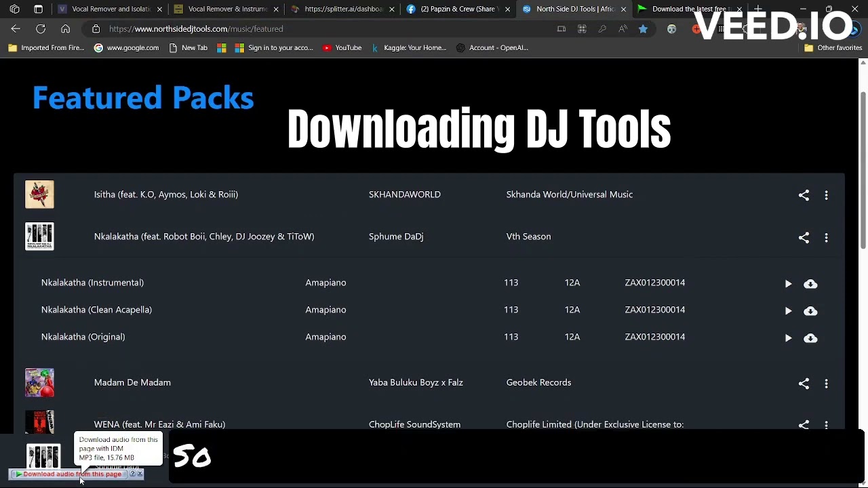Open Kaggle: Your Home bookmark
The height and width of the screenshot is (488, 868).
pos(409,48)
